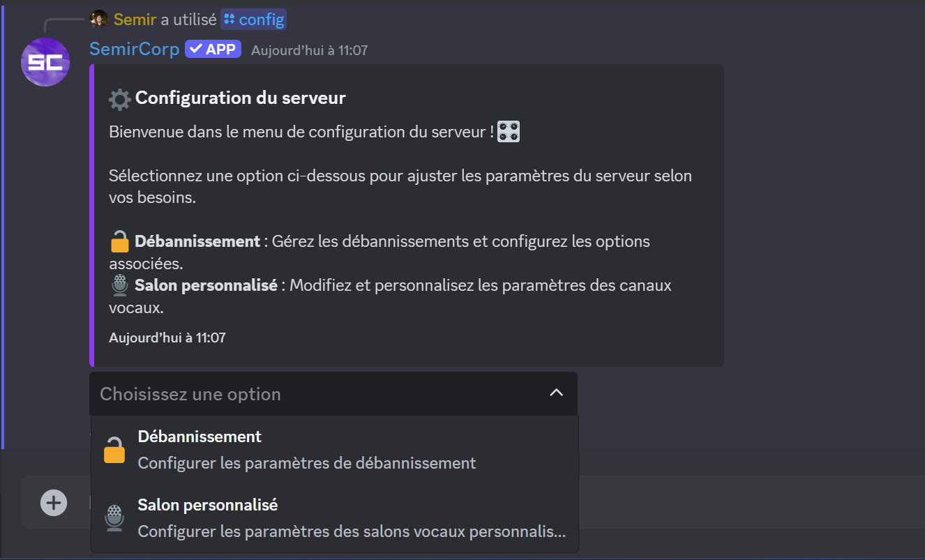Click the plus icon to attach a file

pyautogui.click(x=54, y=502)
